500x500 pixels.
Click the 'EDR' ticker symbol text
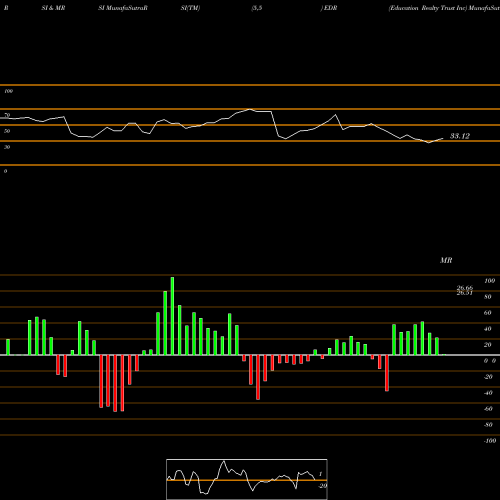coord(330,8)
